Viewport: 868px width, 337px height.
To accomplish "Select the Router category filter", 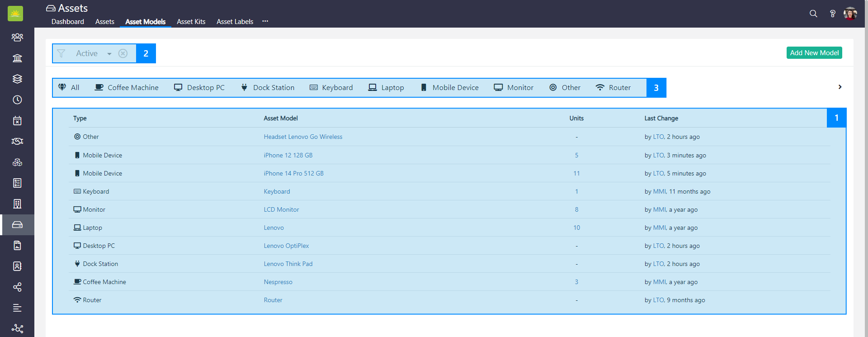I will click(x=613, y=88).
